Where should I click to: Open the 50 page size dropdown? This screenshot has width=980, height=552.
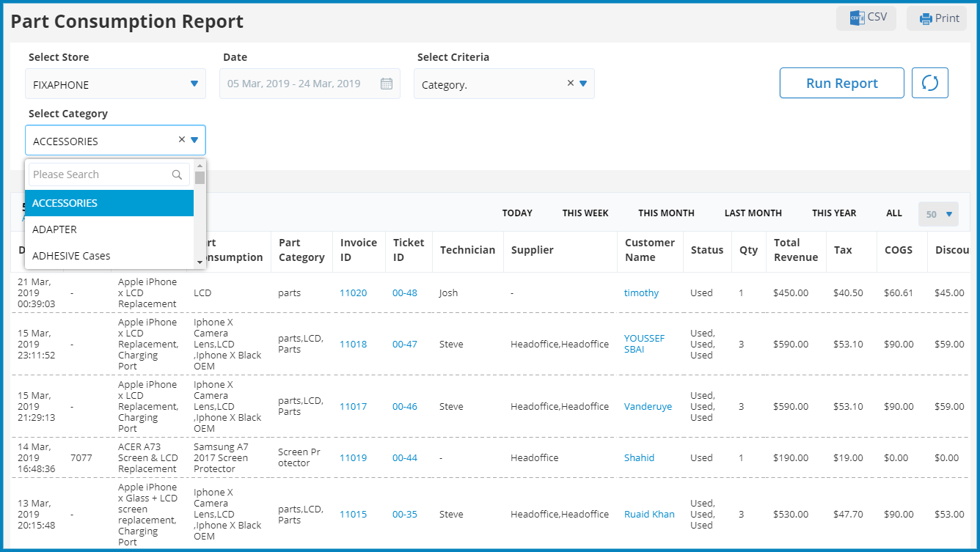938,214
